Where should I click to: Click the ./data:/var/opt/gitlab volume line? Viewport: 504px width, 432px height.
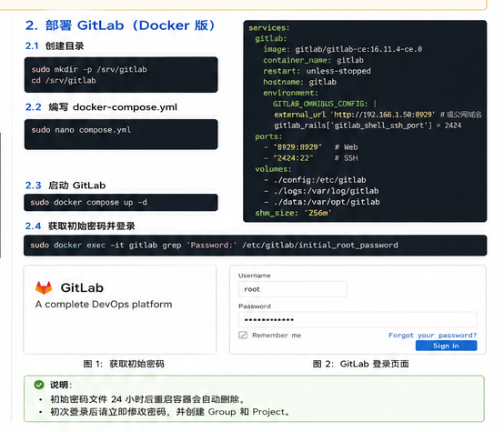(x=322, y=202)
